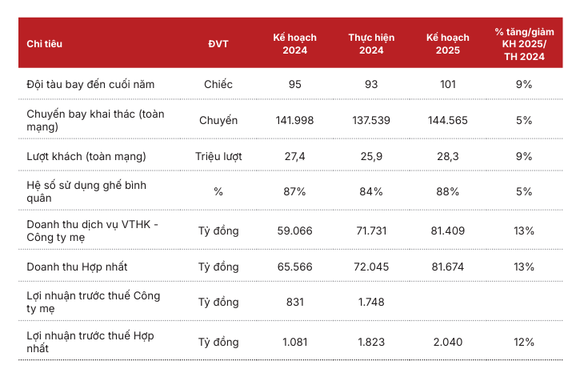The width and height of the screenshot is (588, 373).
Task: Click "Lợi nhuận trước thuế Công ty mẹ" label
Action: coord(93,302)
